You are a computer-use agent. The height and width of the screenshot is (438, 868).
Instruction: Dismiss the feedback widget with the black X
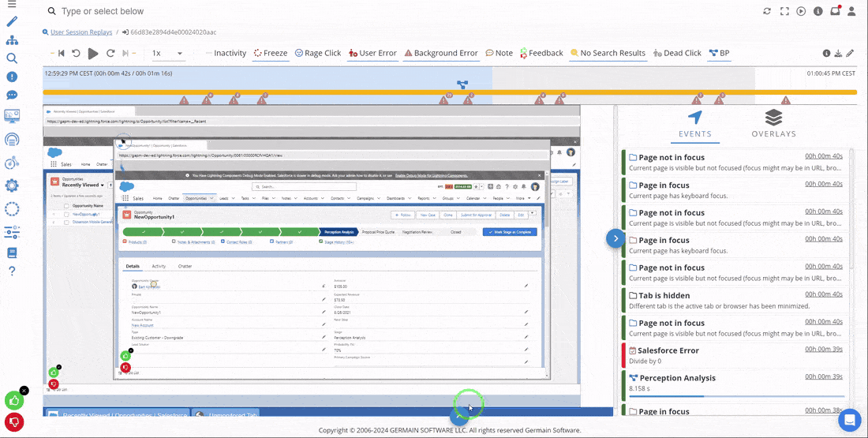click(x=24, y=391)
